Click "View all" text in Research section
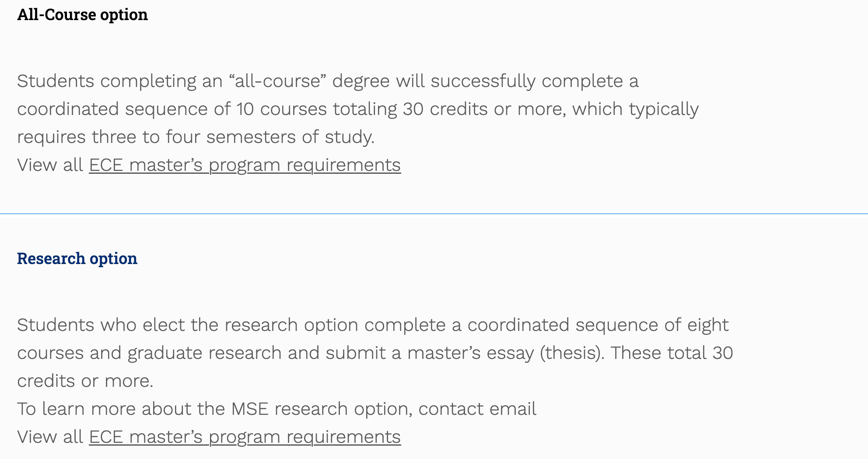868x459 pixels. 50,437
